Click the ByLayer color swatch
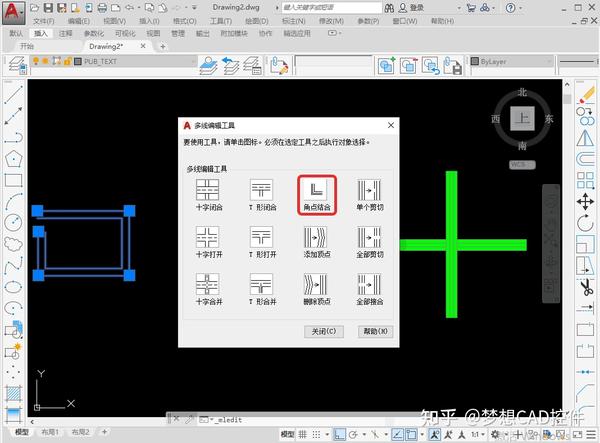The height and width of the screenshot is (443, 600). click(x=475, y=61)
